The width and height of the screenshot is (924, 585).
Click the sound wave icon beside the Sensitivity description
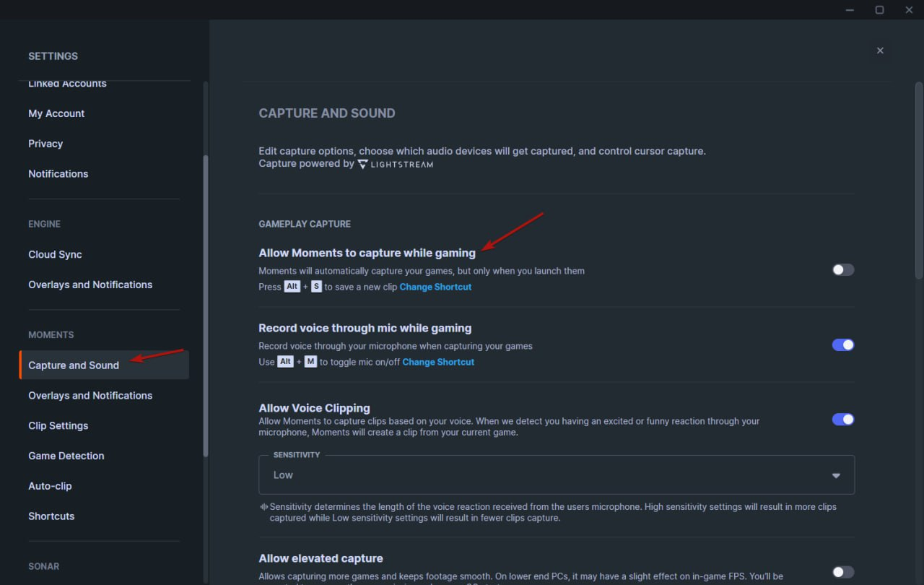pos(263,507)
